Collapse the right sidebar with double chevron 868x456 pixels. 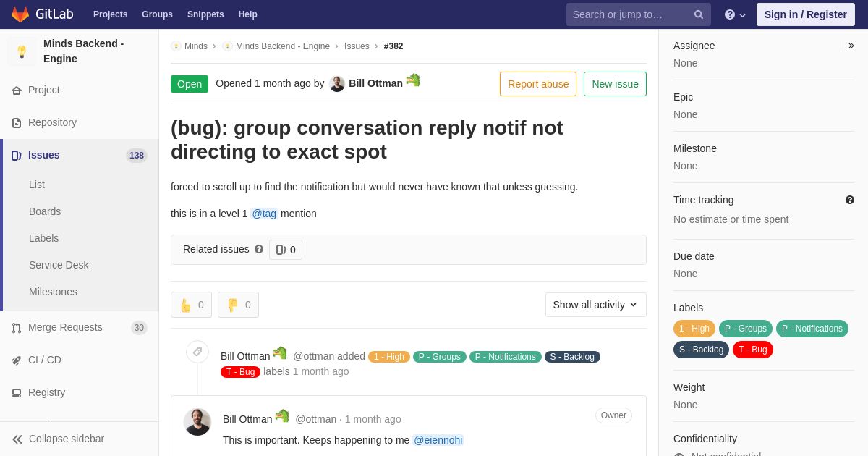click(851, 46)
